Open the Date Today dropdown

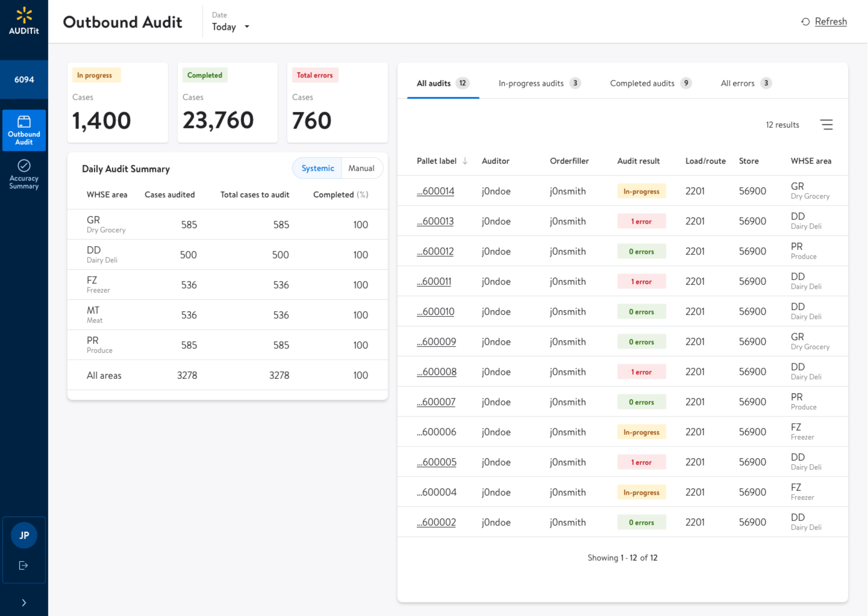click(231, 27)
